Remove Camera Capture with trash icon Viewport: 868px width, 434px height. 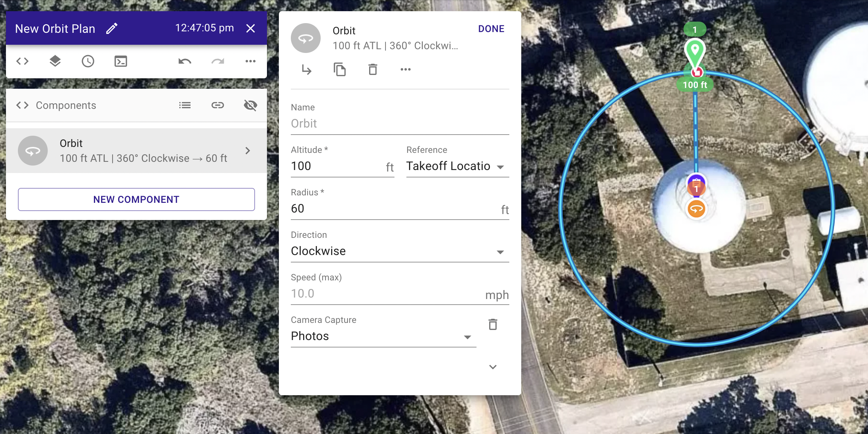(493, 324)
